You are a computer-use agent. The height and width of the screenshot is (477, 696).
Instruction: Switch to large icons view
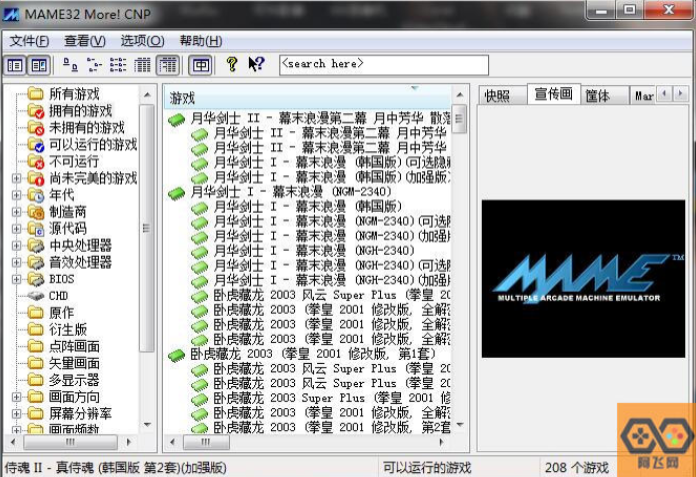click(x=70, y=65)
